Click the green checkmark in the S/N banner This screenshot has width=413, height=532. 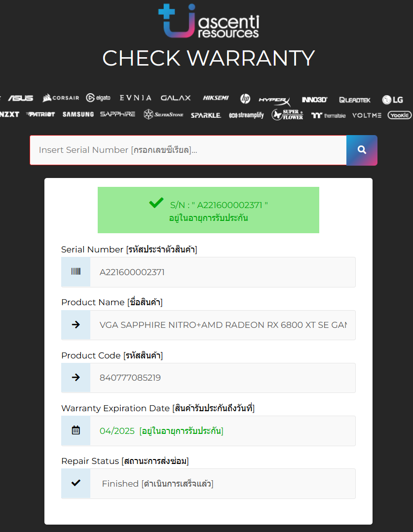156,203
